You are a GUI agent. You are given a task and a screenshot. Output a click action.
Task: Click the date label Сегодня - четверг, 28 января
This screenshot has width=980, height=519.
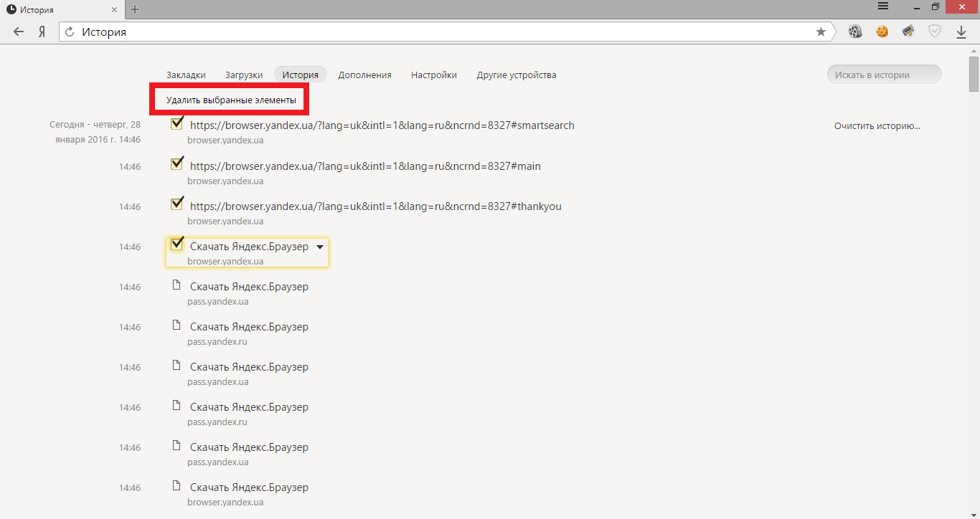95,132
